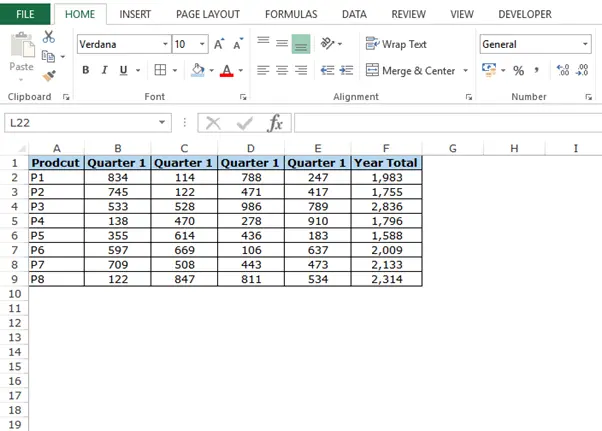Image resolution: width=602 pixels, height=431 pixels.
Task: Switch to the VIEW tab
Action: point(462,14)
